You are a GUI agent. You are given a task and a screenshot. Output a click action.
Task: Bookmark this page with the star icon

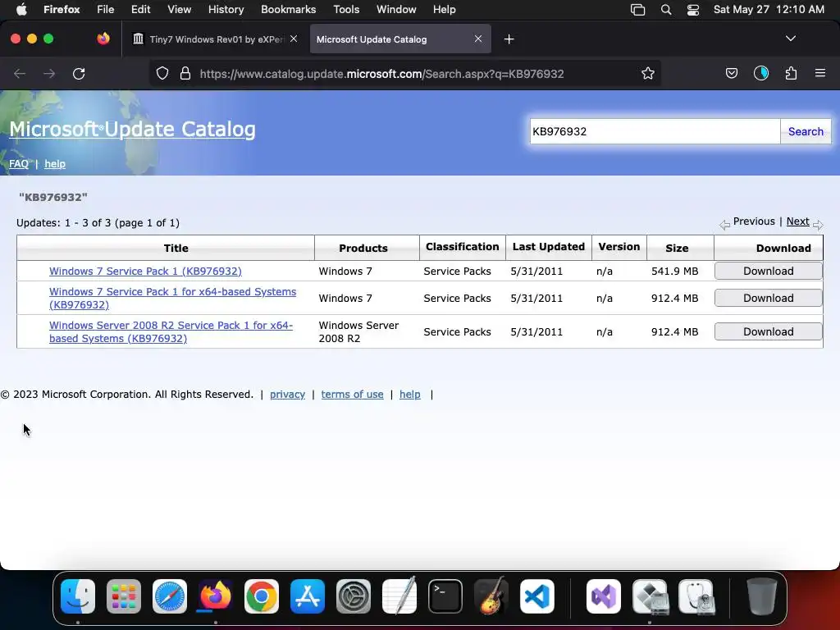point(648,74)
